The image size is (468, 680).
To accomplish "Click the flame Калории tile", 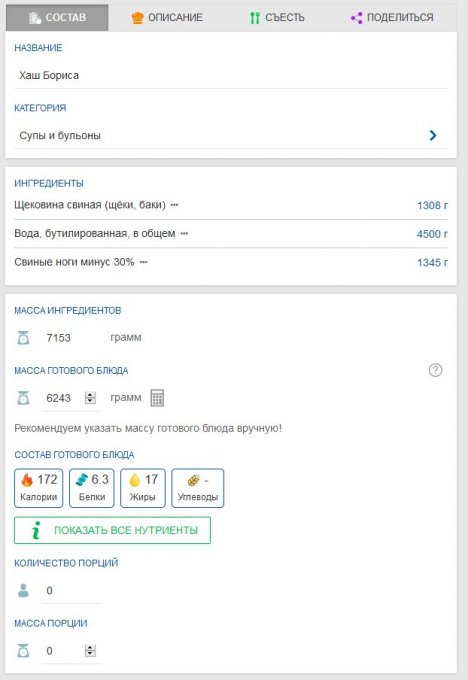I will (x=39, y=488).
